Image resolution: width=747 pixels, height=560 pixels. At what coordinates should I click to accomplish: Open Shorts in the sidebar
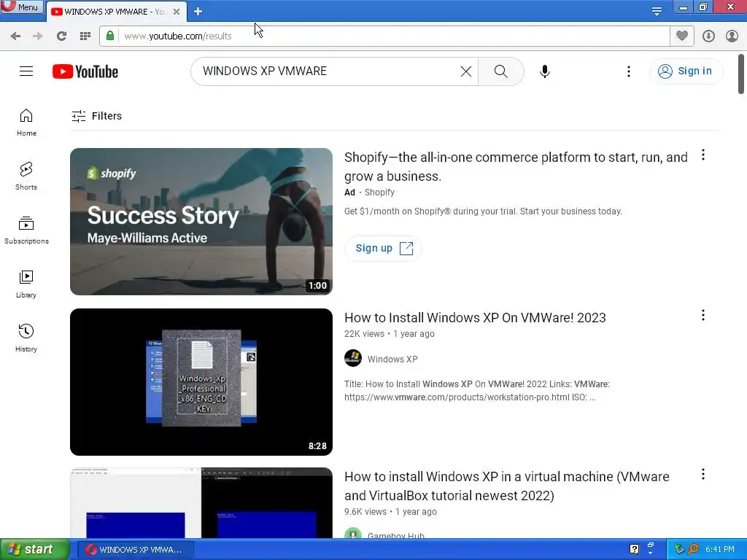pyautogui.click(x=26, y=176)
